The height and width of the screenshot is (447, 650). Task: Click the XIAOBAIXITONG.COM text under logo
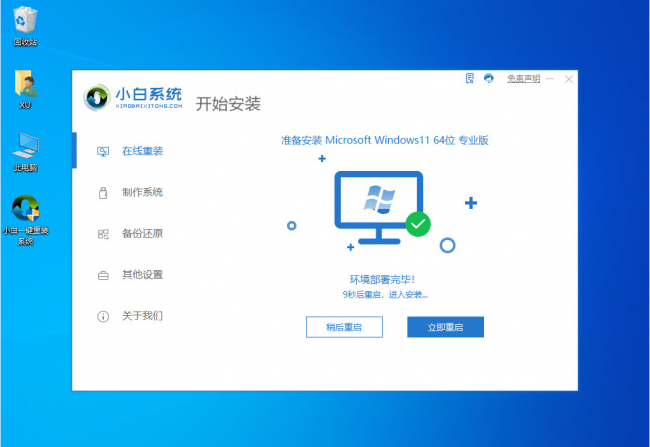point(149,106)
